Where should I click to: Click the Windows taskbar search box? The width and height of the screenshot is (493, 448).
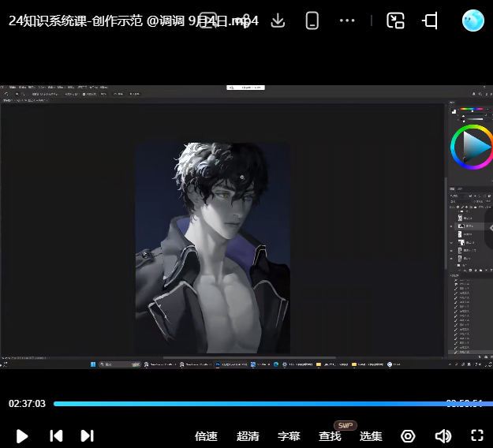(x=119, y=364)
